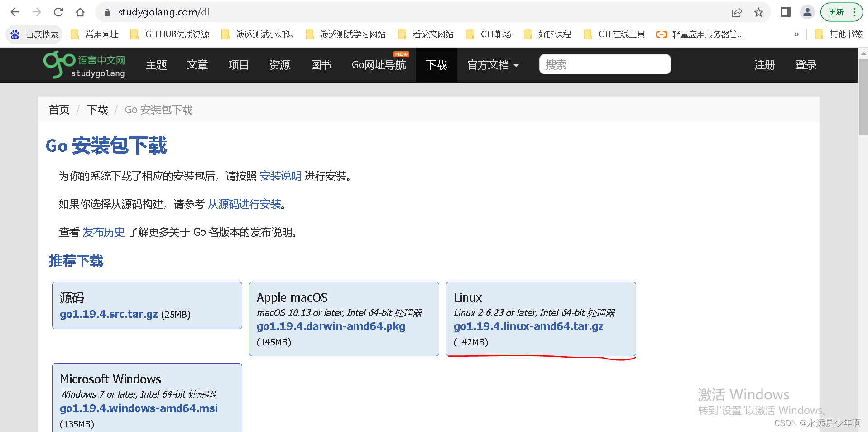868x432 pixels.
Task: Open CTF靶场 bookmark folder
Action: [x=489, y=34]
